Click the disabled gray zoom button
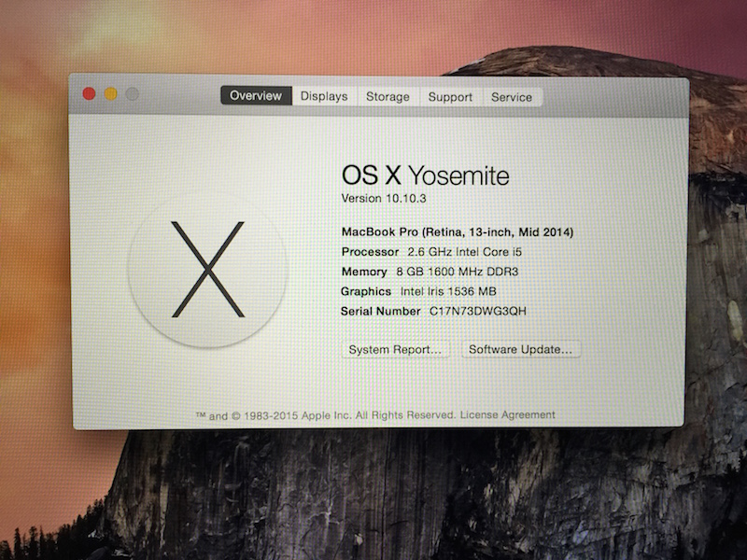 (x=132, y=94)
